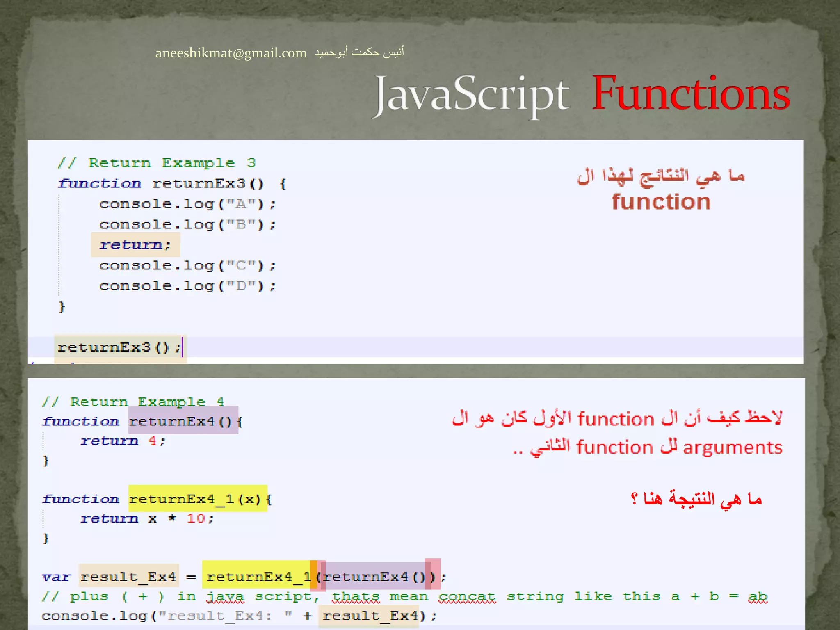
Task: Click the console.log("A") line
Action: pyautogui.click(x=187, y=204)
